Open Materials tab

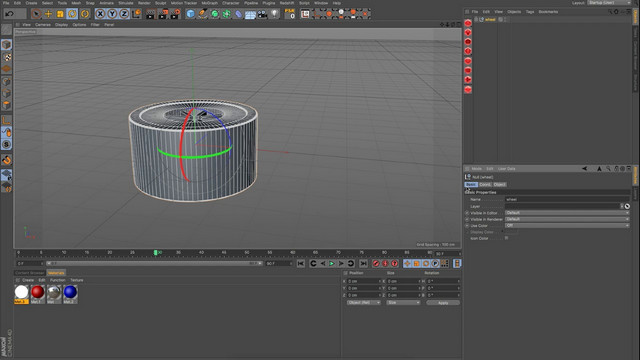[x=56, y=273]
